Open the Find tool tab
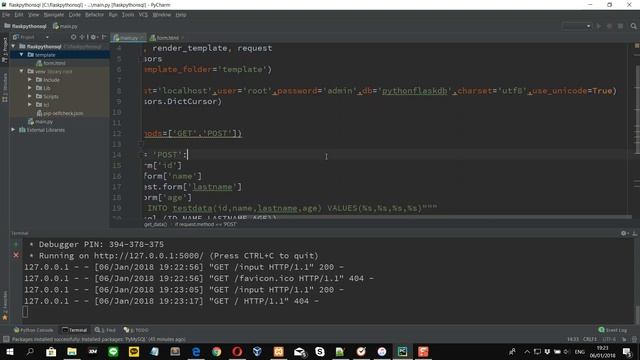 (105, 330)
